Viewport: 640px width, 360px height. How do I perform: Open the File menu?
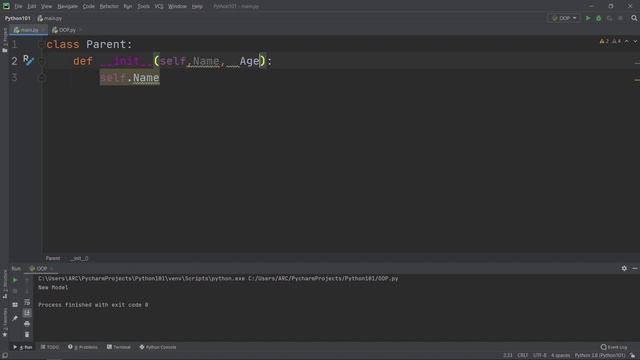tap(18, 7)
